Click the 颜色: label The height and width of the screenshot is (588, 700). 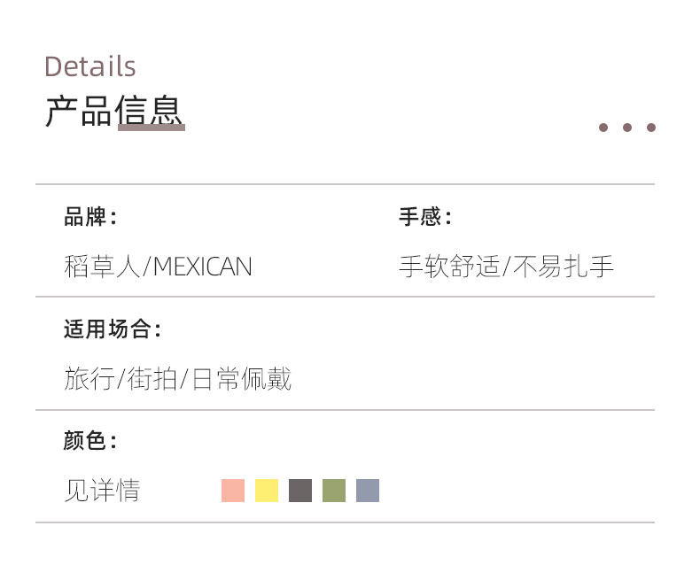pos(89,440)
